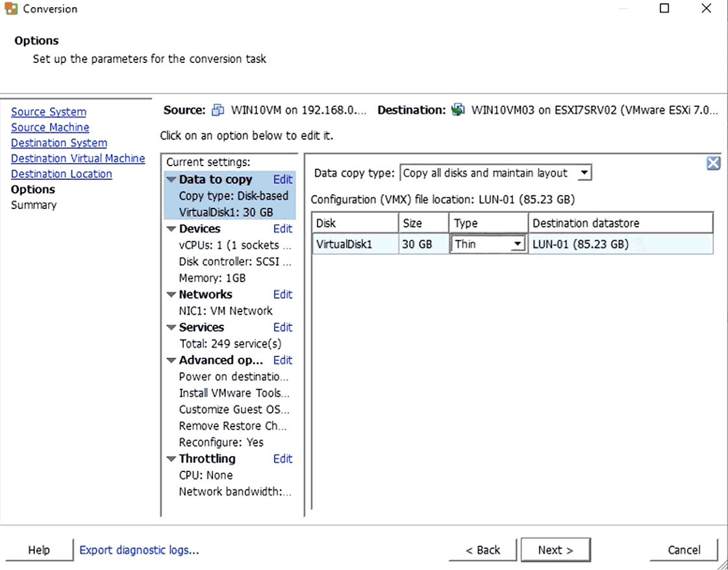
Task: Close the Conversion window
Action: pos(706,8)
